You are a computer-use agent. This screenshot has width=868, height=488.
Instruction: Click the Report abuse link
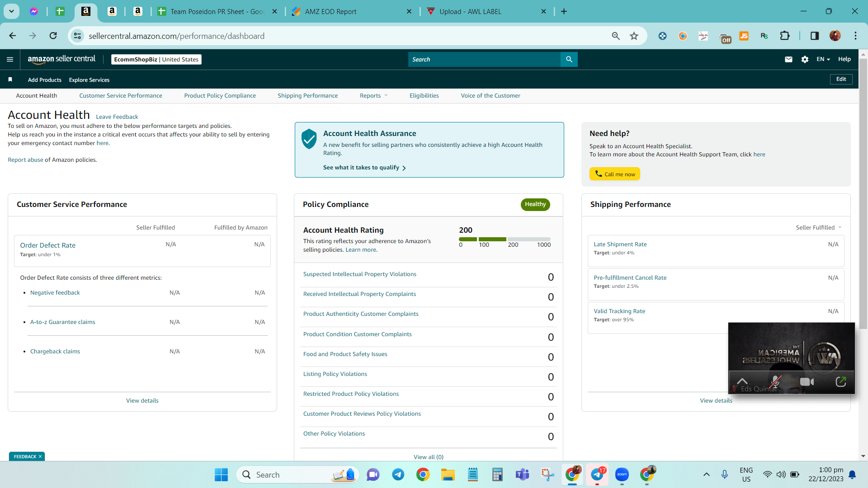pyautogui.click(x=25, y=160)
